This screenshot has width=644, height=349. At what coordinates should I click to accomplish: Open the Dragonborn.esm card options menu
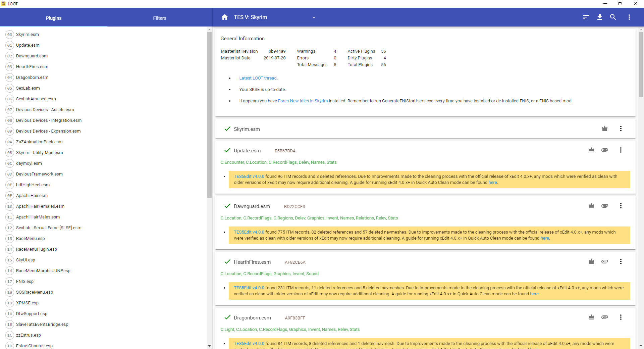click(621, 317)
